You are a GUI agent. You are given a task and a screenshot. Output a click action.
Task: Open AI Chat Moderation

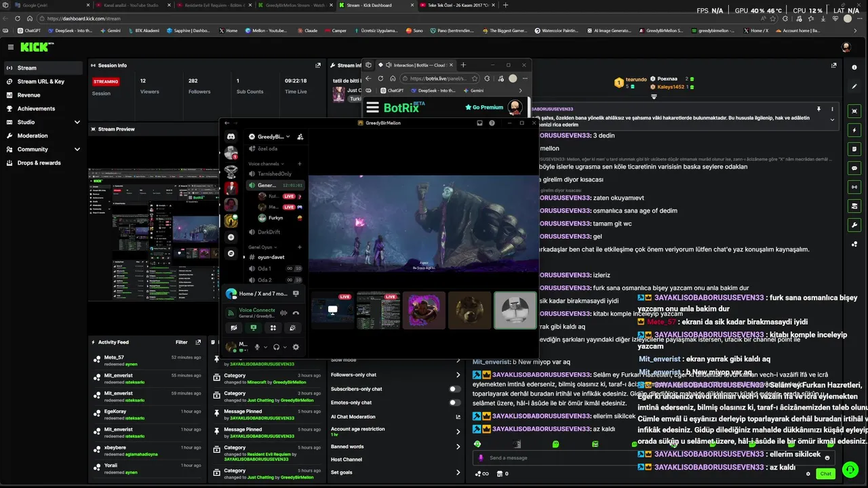click(x=395, y=417)
